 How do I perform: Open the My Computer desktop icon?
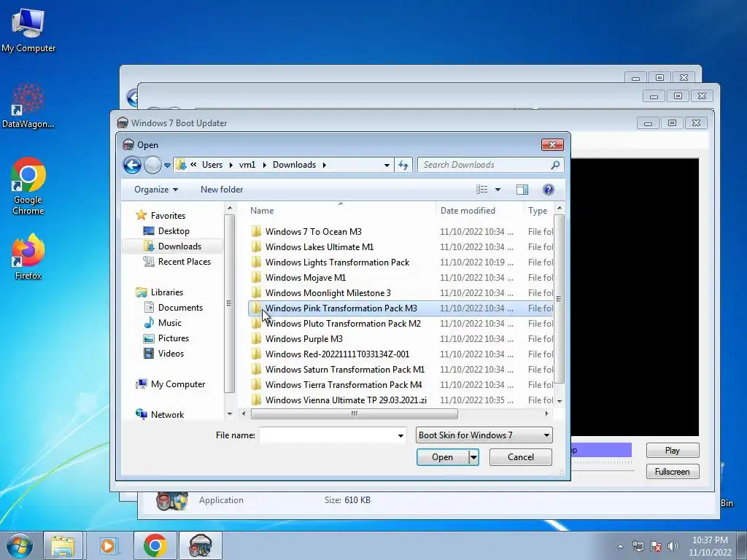point(28,29)
